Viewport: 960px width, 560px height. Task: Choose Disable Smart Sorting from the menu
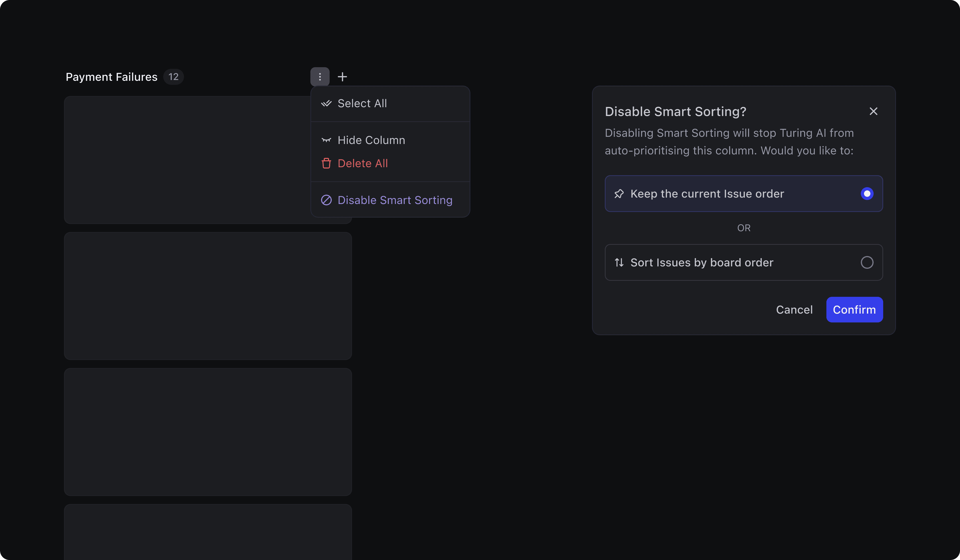pyautogui.click(x=395, y=200)
